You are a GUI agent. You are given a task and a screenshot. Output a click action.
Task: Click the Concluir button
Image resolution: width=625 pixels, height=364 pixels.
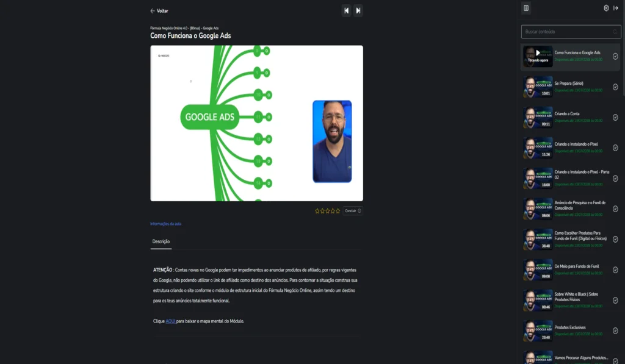[353, 211]
